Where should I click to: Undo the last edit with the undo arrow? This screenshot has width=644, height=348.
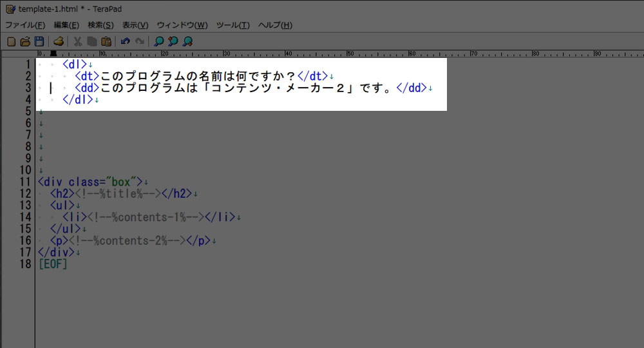click(x=126, y=41)
